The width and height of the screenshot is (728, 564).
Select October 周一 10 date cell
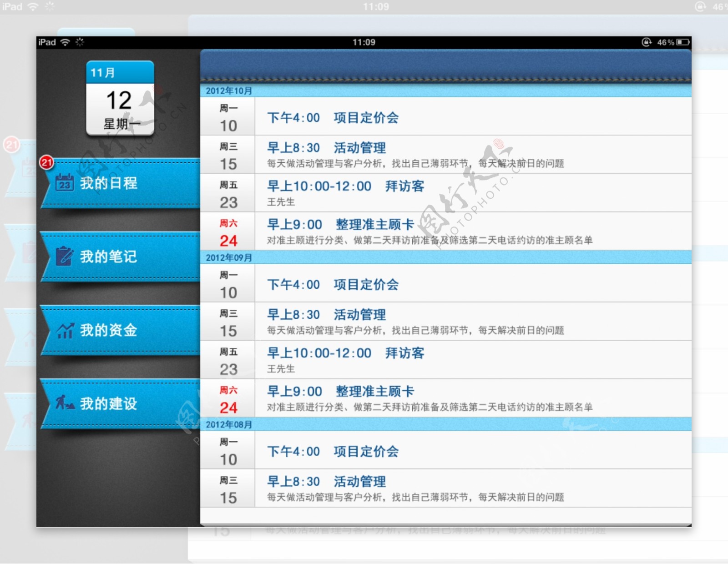click(x=228, y=116)
